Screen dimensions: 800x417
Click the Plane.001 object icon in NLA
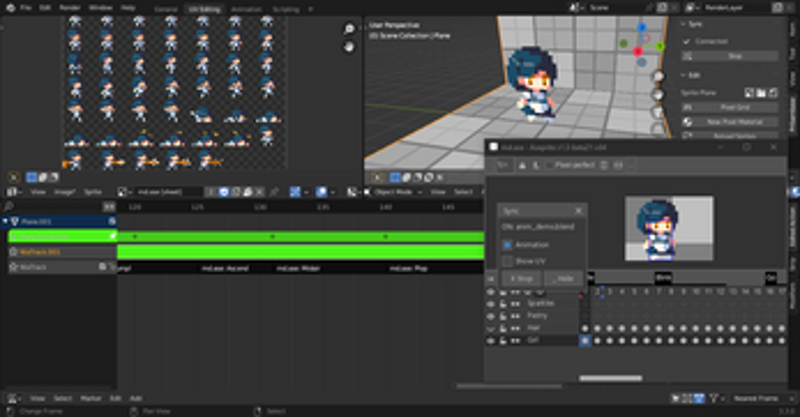[15, 222]
